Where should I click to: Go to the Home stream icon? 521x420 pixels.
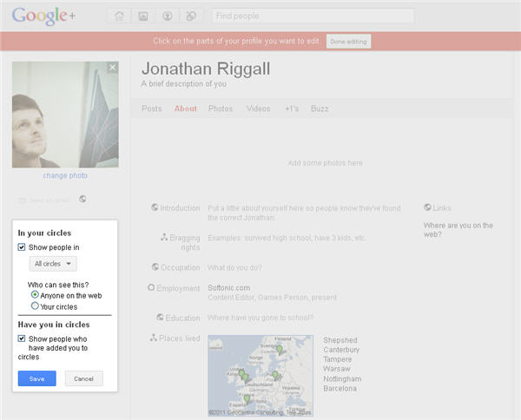(x=119, y=16)
